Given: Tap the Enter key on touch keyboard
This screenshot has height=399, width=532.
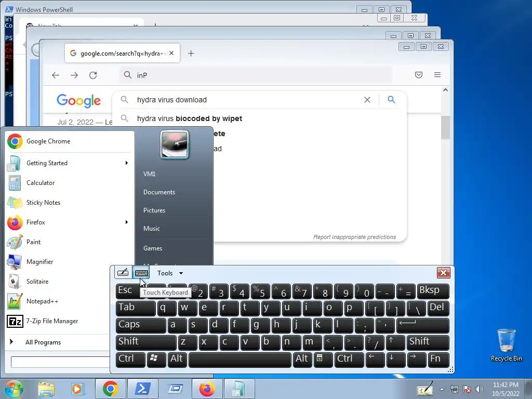Looking at the screenshot, I should click(423, 325).
